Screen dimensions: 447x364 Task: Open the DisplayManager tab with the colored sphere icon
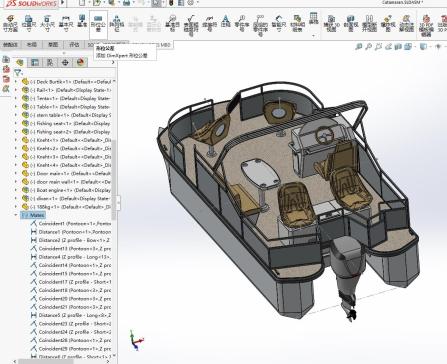click(80, 62)
